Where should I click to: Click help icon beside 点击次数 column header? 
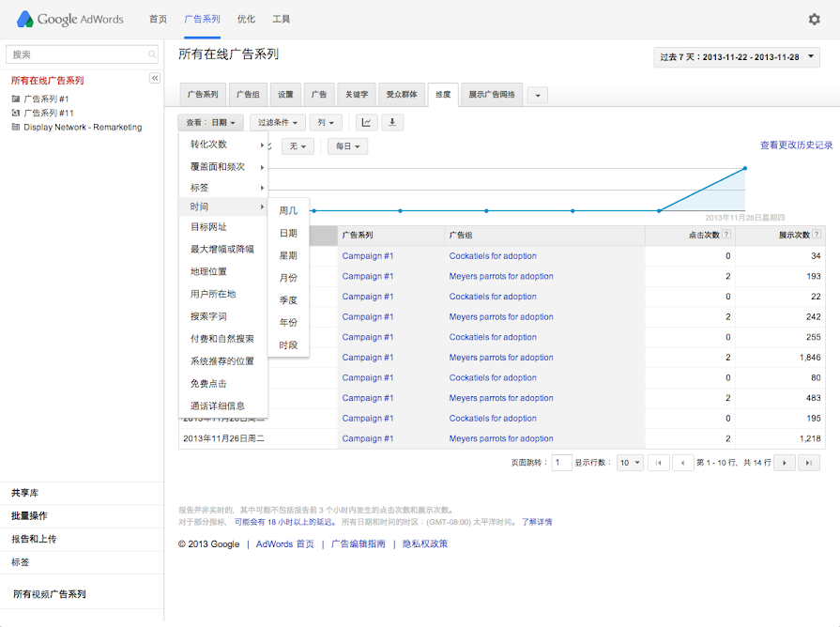click(x=727, y=236)
